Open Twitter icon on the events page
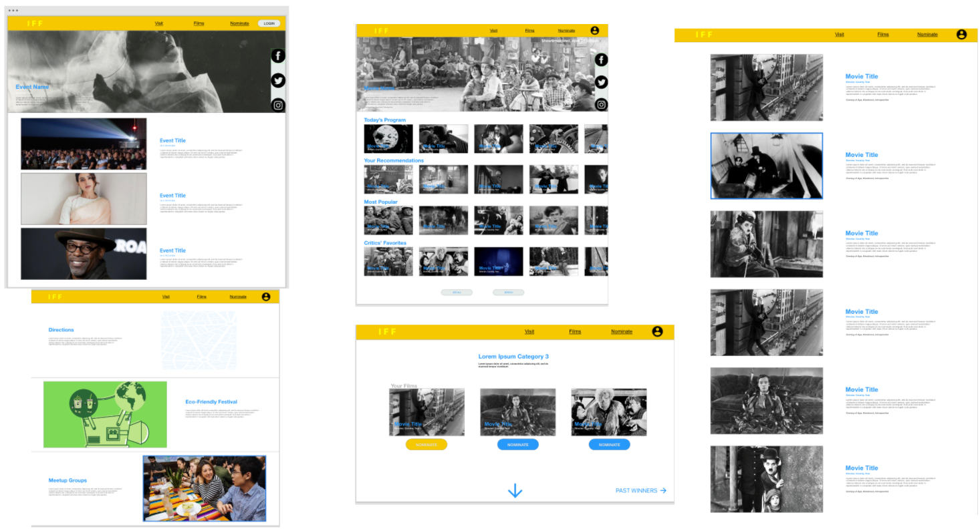The image size is (980, 529). [278, 80]
